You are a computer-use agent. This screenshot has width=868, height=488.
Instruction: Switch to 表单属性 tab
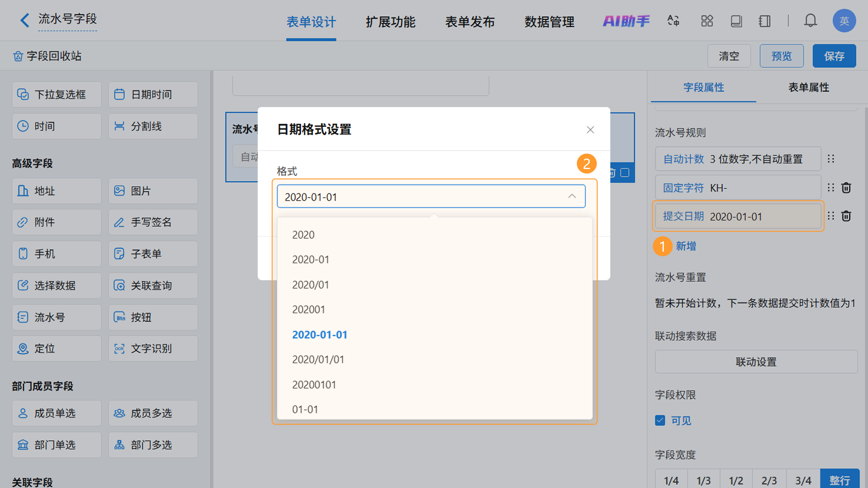[808, 88]
